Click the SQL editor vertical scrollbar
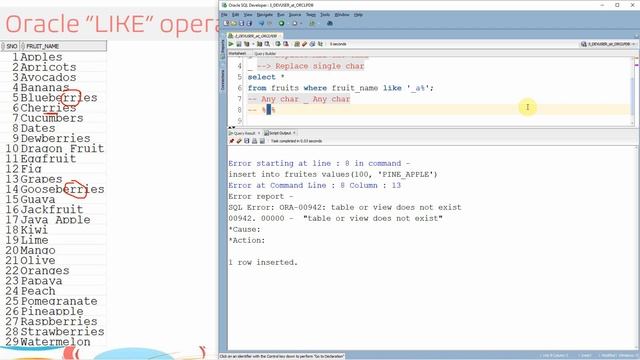 pos(633,91)
